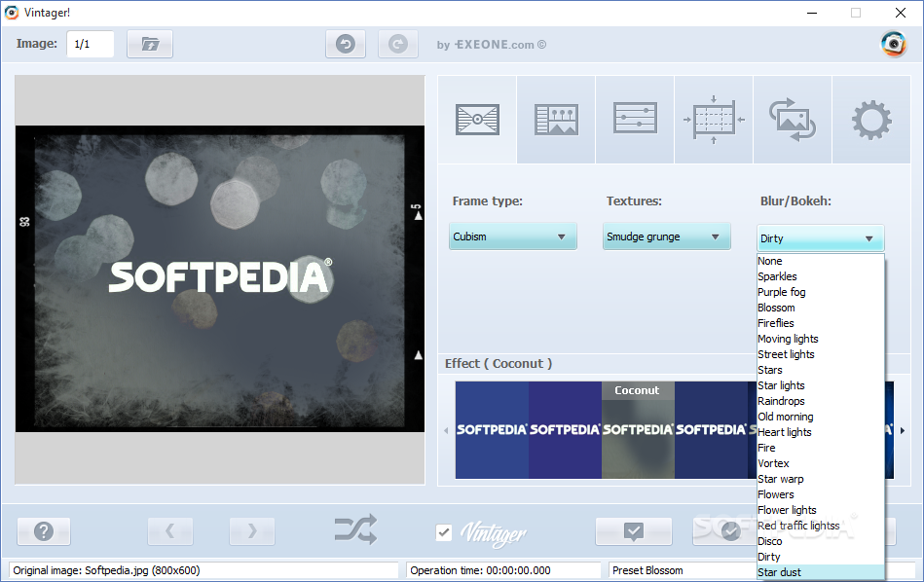Screen dimensions: 924x582
Task: Open the help question mark button
Action: pos(44,531)
